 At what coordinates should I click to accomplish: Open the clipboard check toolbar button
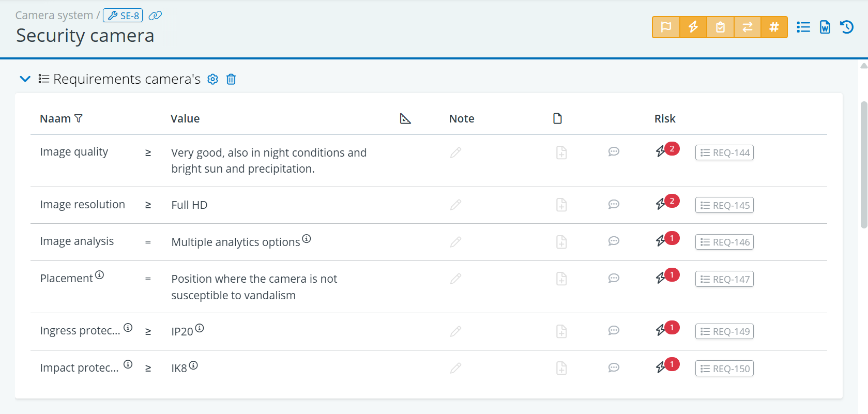[720, 27]
